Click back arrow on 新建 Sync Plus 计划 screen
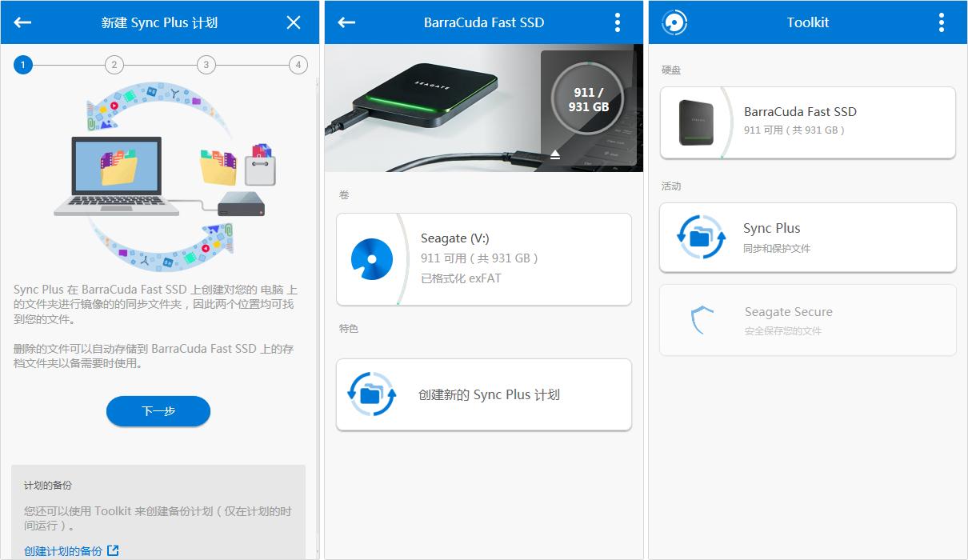Image resolution: width=968 pixels, height=560 pixels. [22, 22]
